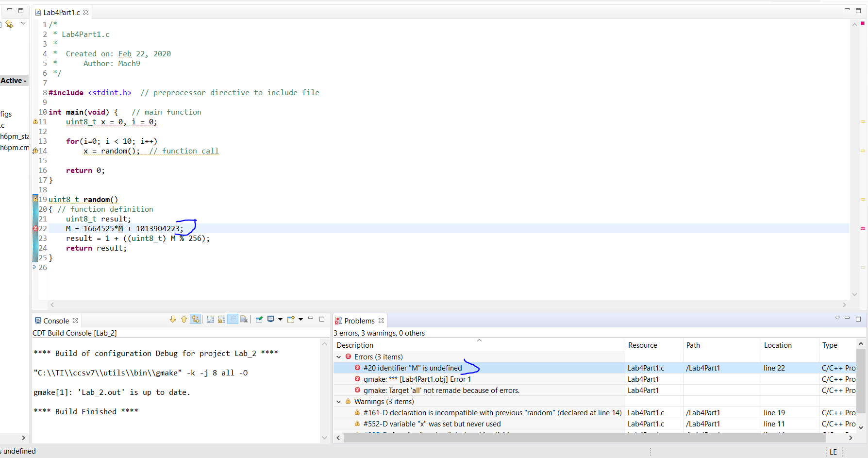Collapse the Warnings (3 items) group
Viewport: 868px width, 458px height.
point(339,402)
